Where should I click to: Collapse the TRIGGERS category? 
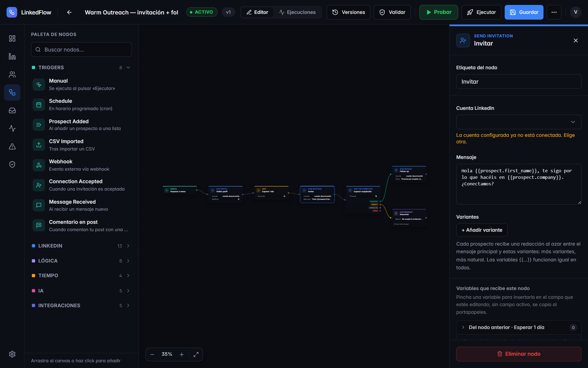pos(81,68)
